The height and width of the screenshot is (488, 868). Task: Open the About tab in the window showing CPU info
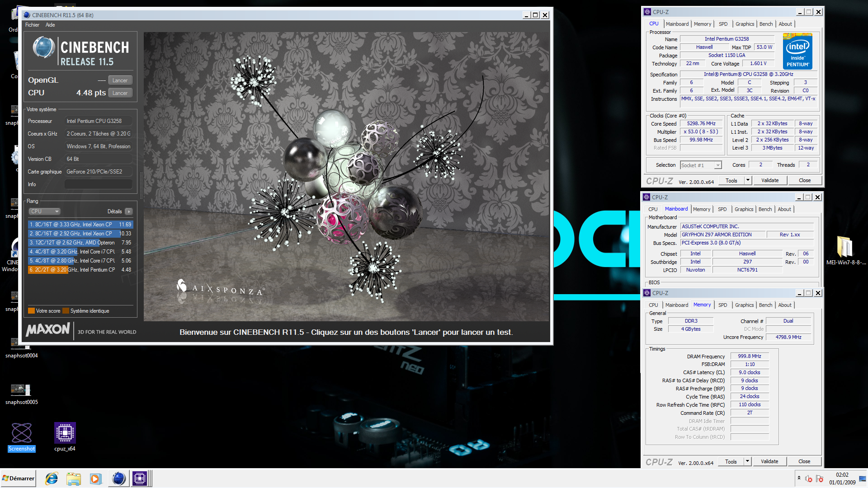pyautogui.click(x=785, y=24)
